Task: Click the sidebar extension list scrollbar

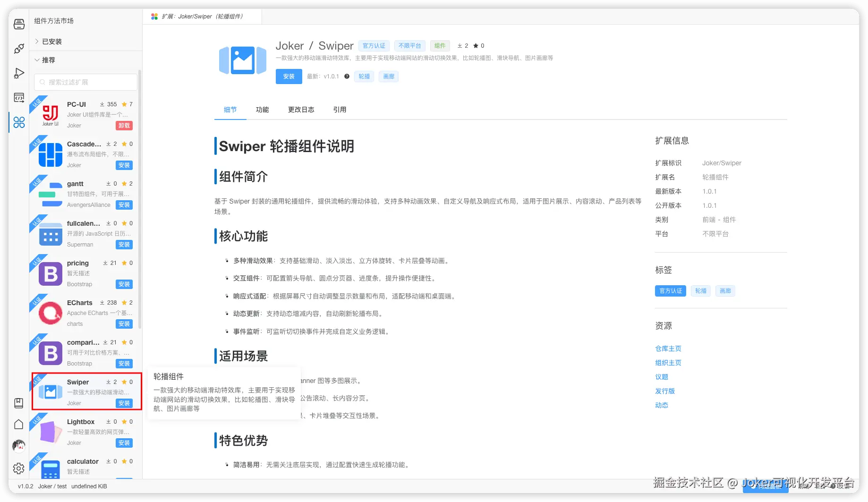Action: tap(140, 198)
